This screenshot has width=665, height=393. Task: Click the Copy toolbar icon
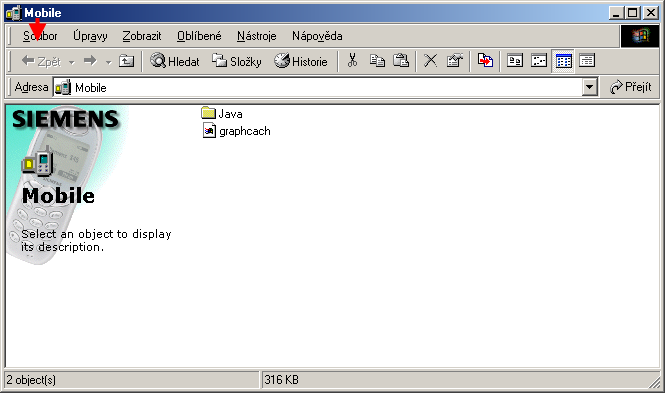[x=377, y=61]
